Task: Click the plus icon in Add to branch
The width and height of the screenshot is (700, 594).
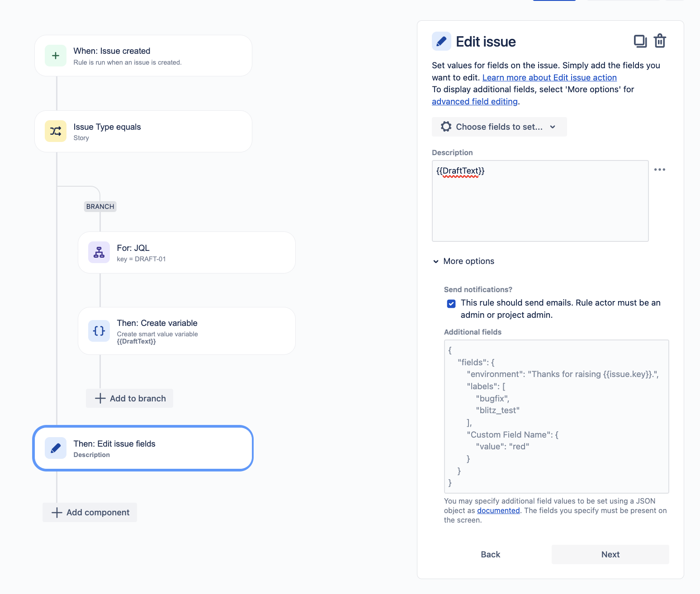Action: pyautogui.click(x=100, y=398)
